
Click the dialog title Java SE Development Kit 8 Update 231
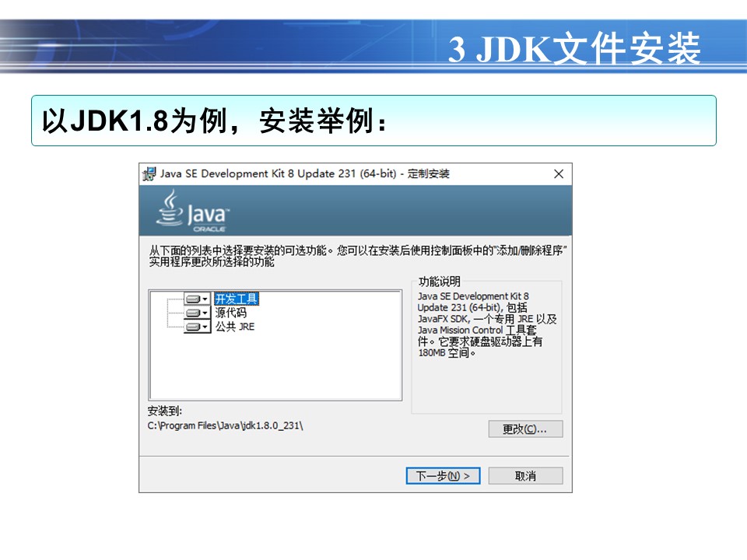[305, 173]
